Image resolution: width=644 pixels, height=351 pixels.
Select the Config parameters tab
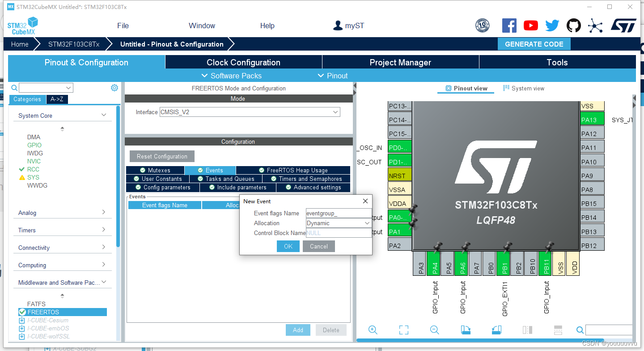163,187
